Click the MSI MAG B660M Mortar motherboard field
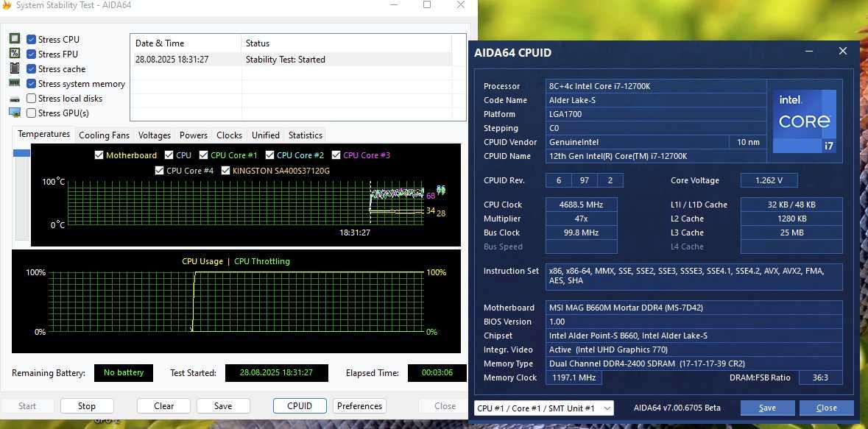Screen dimensions: 868x429 [x=694, y=308]
